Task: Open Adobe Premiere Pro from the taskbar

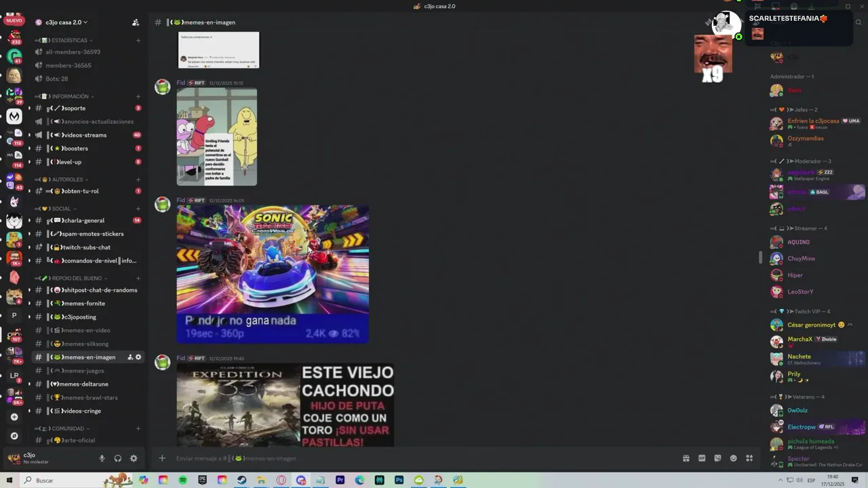Action: pyautogui.click(x=340, y=480)
